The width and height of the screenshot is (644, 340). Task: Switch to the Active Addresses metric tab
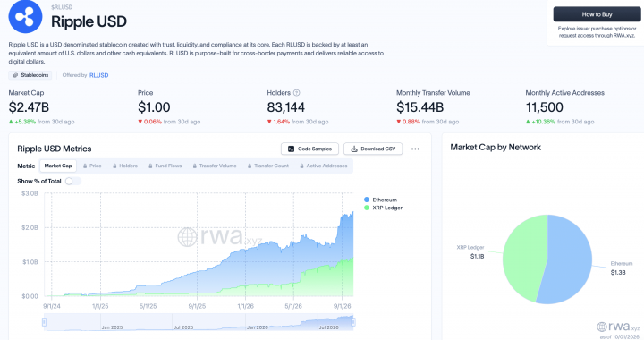click(324, 166)
